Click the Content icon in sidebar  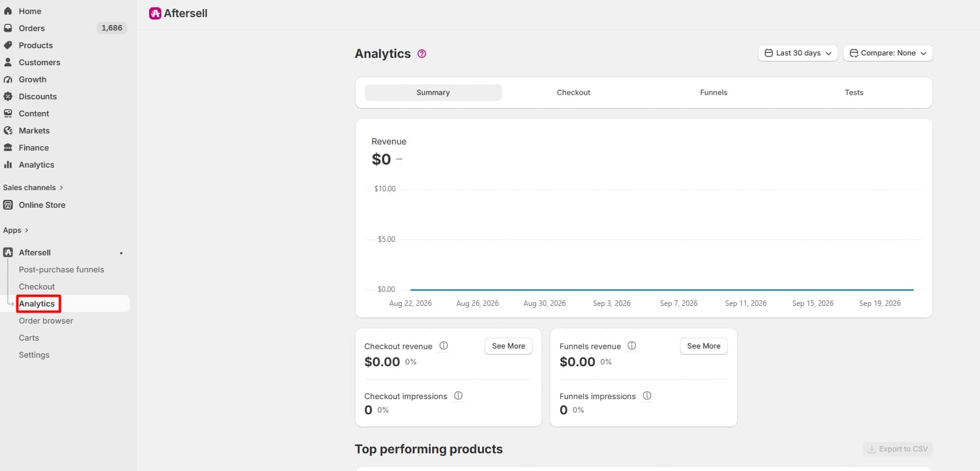(8, 113)
